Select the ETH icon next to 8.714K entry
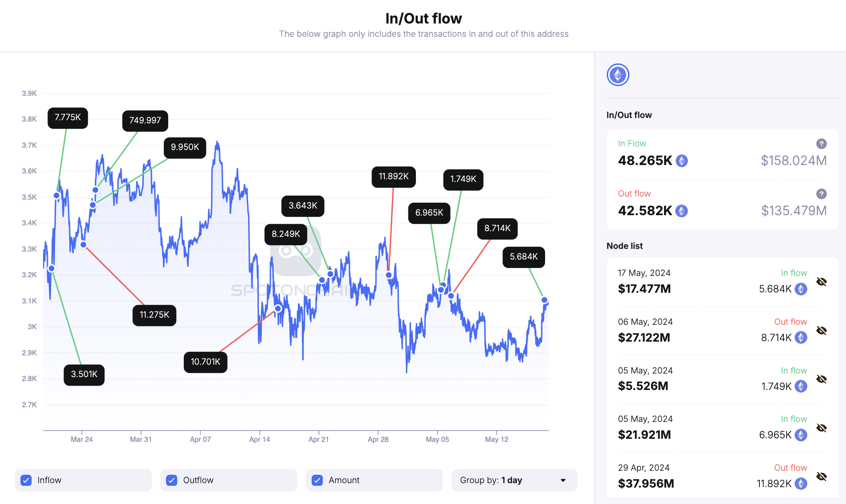846x504 pixels. (800, 338)
